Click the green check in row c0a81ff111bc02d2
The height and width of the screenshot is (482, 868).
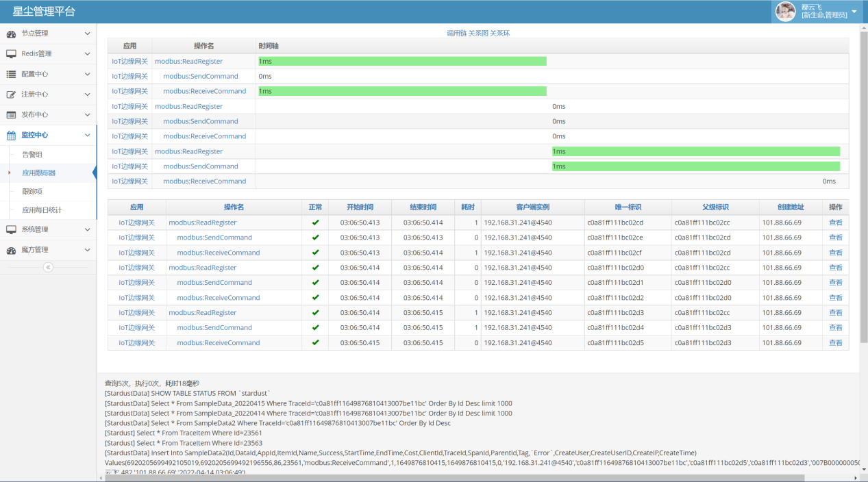click(315, 298)
